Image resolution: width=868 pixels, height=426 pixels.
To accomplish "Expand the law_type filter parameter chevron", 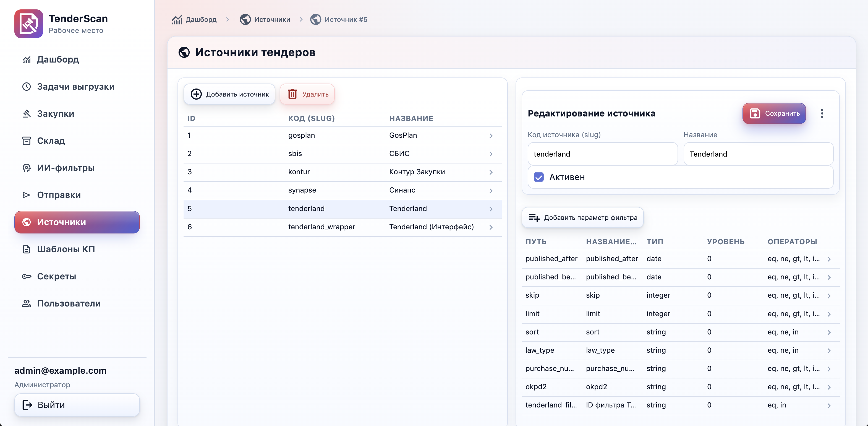I will pyautogui.click(x=828, y=350).
